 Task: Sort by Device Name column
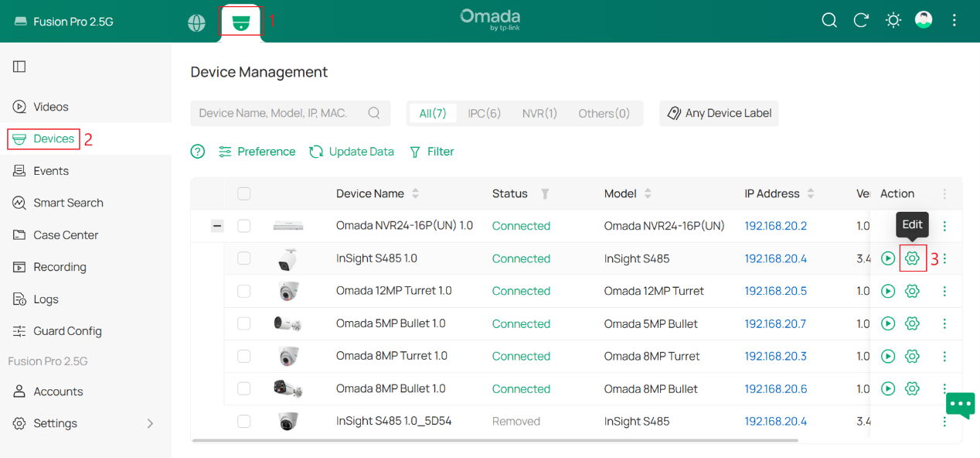[x=415, y=193]
